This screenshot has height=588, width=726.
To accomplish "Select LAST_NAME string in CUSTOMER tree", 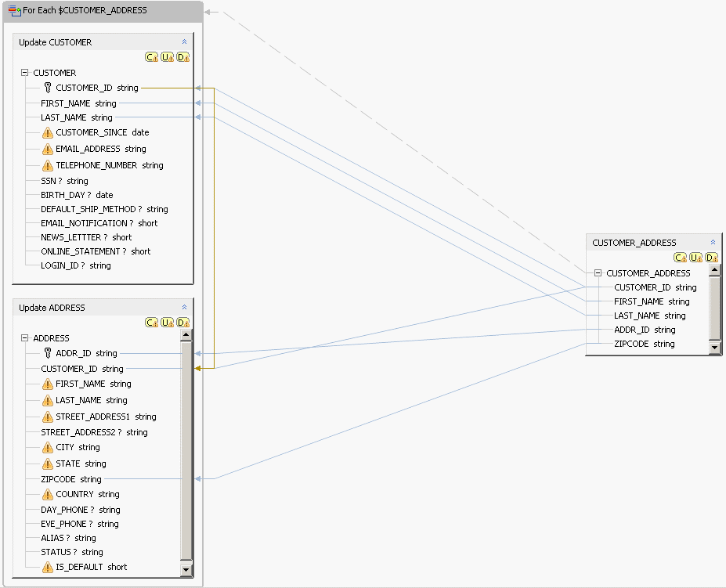I will click(77, 117).
